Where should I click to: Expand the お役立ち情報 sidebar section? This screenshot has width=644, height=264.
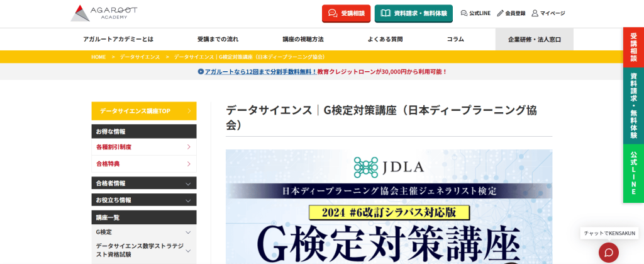point(144,200)
